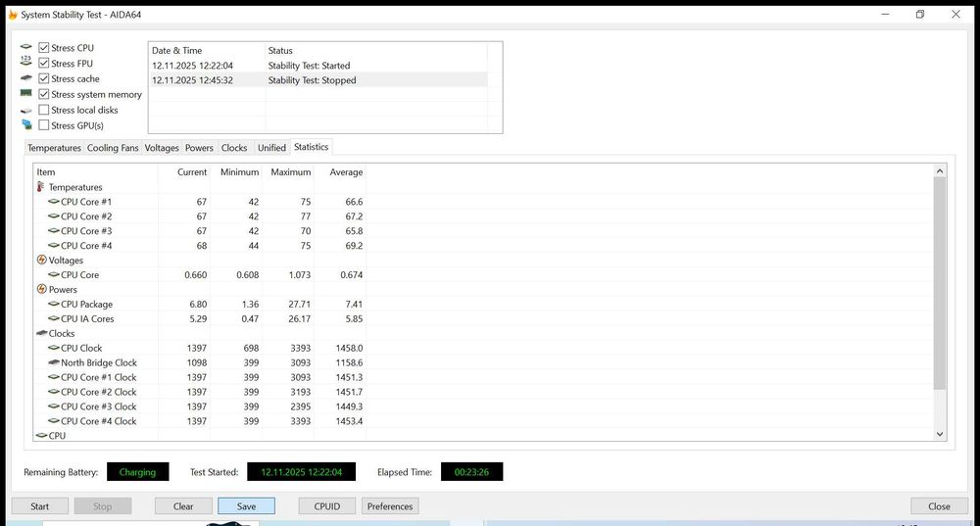Click the Close button at bottom right
The image size is (980, 526).
[939, 506]
